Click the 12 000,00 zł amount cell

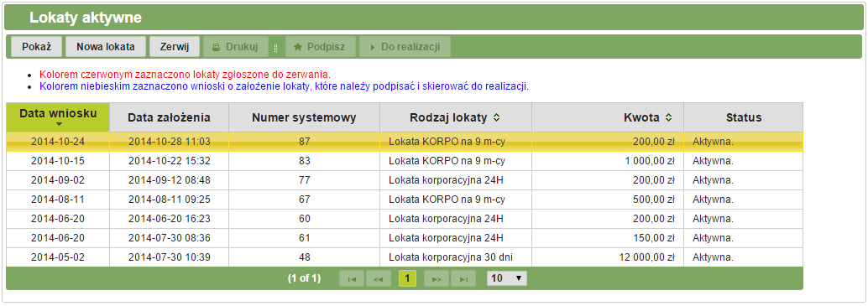(608, 257)
